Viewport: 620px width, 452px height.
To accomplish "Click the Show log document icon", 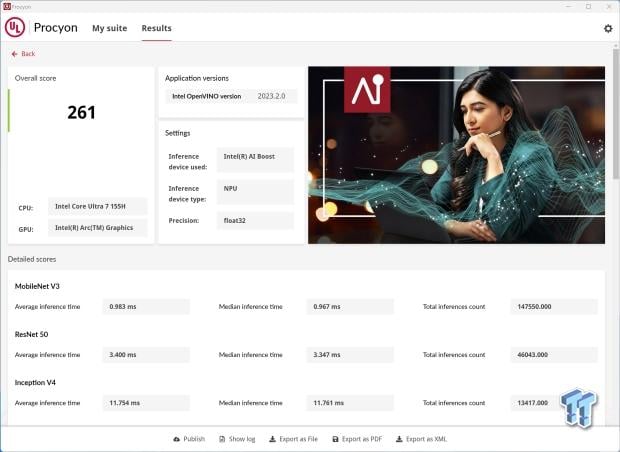I will click(222, 439).
